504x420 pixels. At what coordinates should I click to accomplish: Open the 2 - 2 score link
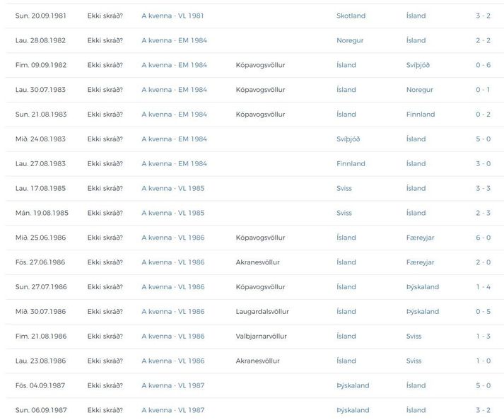tap(483, 40)
